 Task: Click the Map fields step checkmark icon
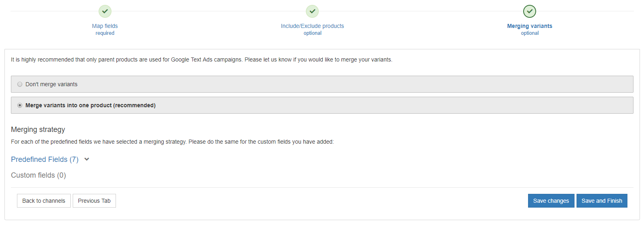tap(105, 11)
